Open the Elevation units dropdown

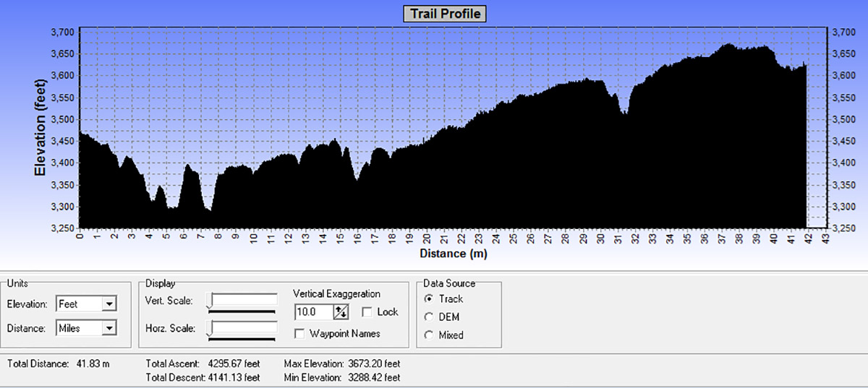[x=109, y=304]
